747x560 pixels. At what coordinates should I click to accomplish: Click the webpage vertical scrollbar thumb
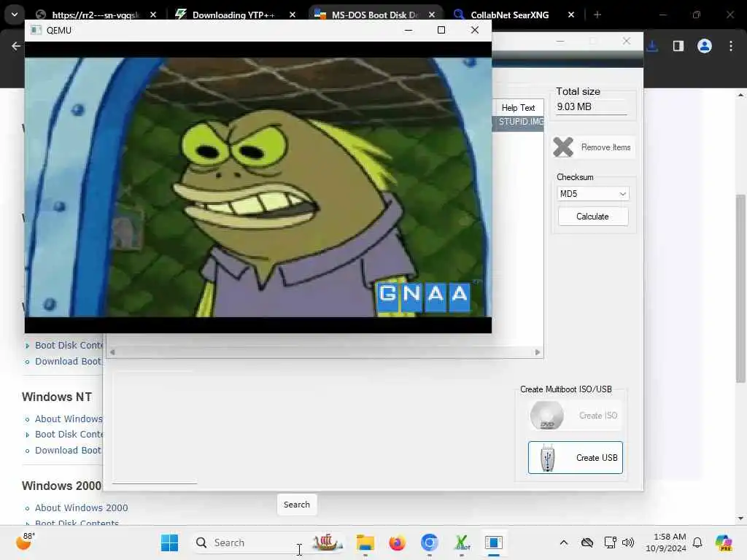point(740,288)
